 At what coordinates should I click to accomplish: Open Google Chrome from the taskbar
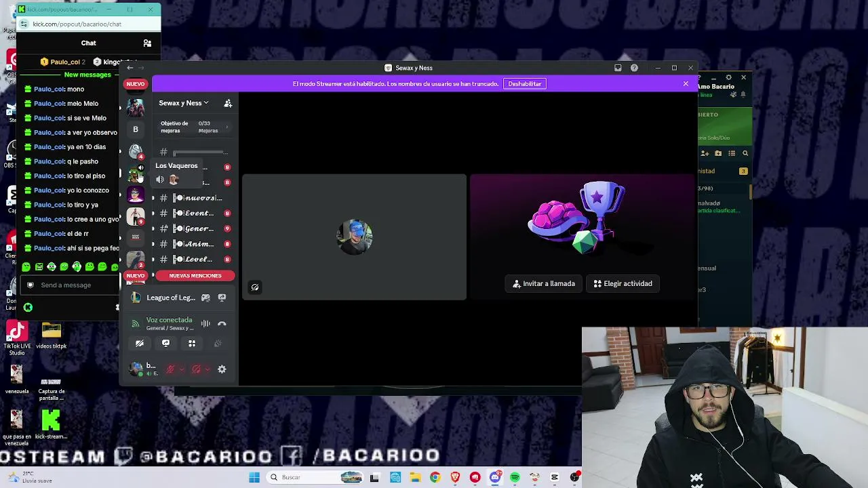coord(435,478)
